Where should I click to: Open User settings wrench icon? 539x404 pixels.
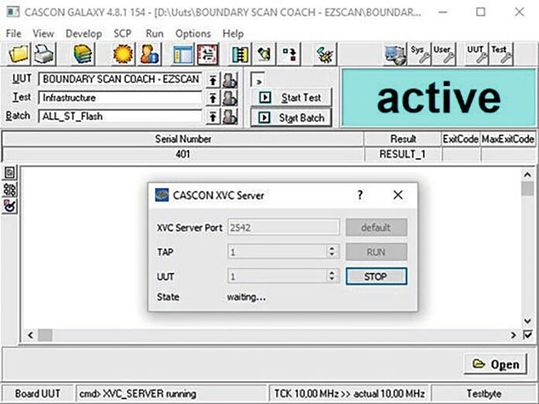pyautogui.click(x=444, y=54)
